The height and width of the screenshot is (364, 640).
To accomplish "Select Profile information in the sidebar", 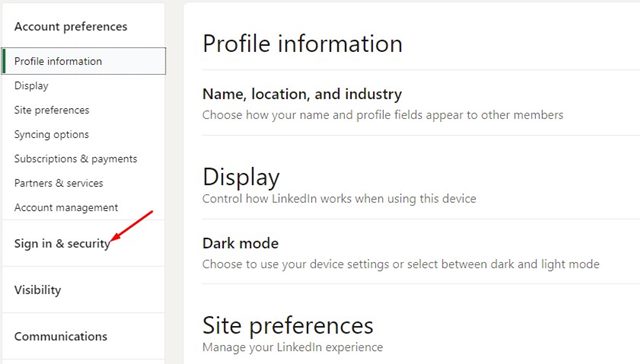I will click(x=84, y=61).
